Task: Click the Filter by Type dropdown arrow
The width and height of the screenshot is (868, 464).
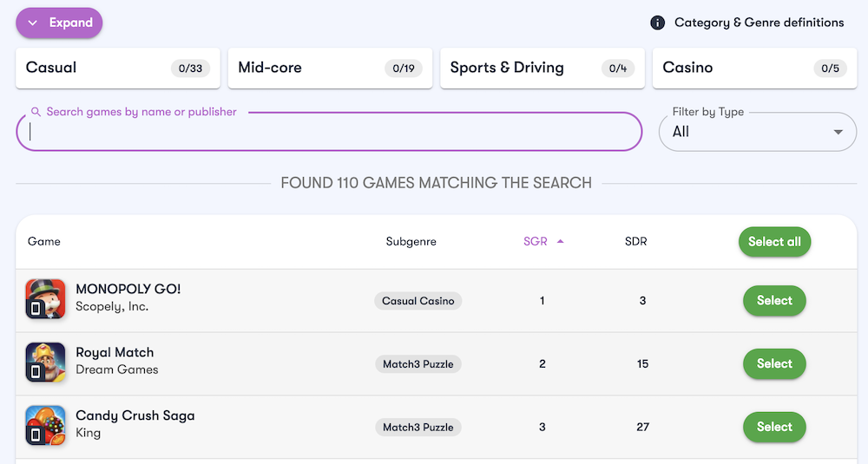Action: (x=838, y=132)
